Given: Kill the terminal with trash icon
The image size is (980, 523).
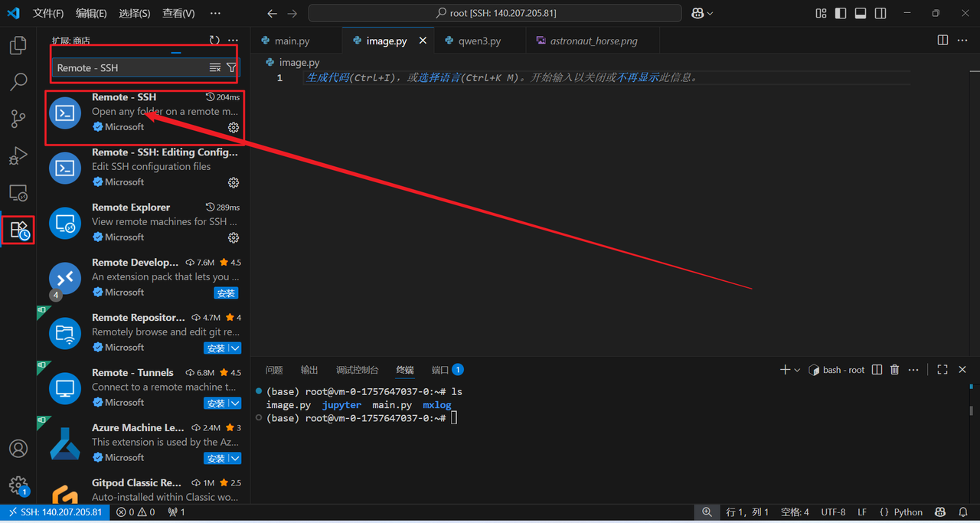Looking at the screenshot, I should (x=894, y=370).
